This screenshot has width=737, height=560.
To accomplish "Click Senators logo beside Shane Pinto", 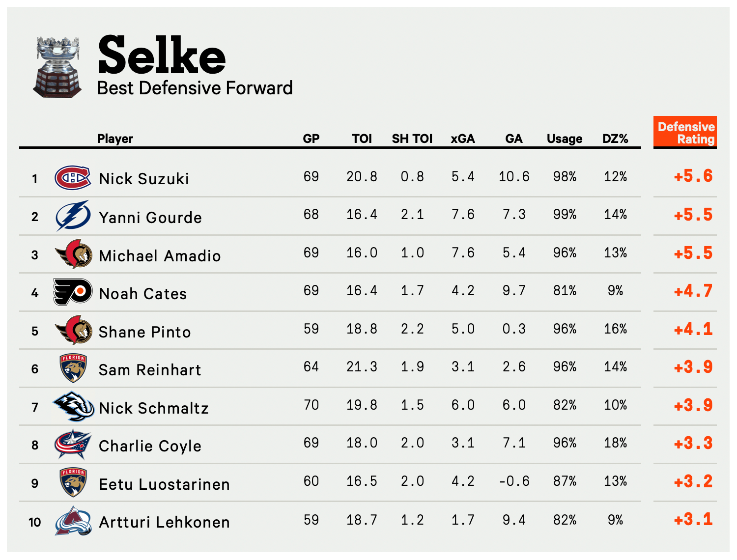I will tap(74, 330).
